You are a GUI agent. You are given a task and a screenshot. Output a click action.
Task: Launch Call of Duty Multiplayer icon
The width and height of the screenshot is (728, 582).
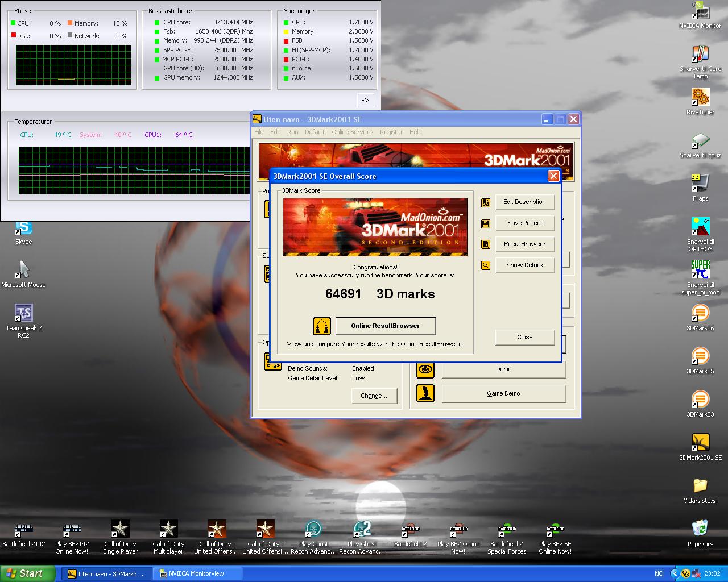[168, 529]
